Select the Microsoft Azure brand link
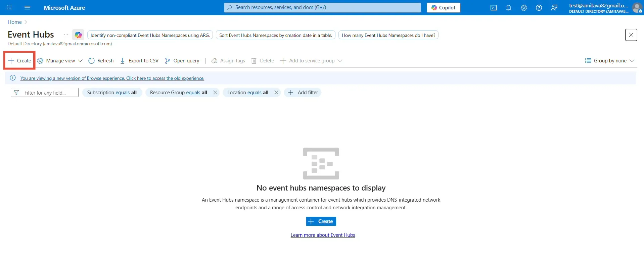Viewport: 644px width, 265px height. [64, 8]
